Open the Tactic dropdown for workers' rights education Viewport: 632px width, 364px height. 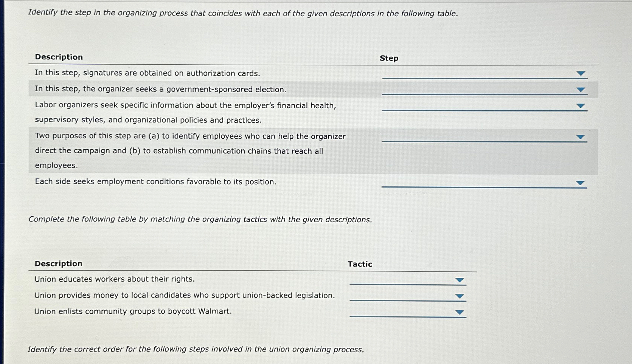pyautogui.click(x=460, y=280)
